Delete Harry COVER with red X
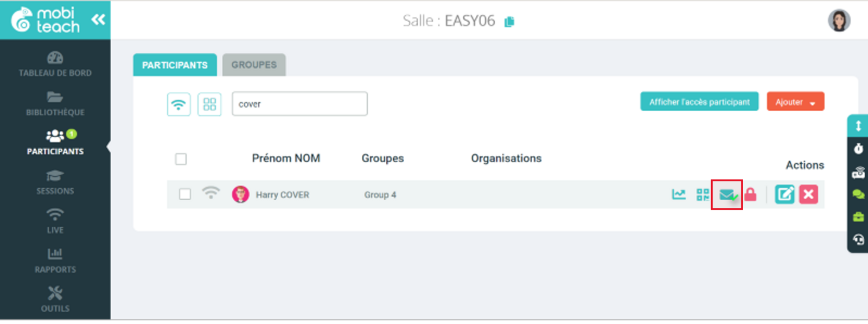 tap(808, 194)
